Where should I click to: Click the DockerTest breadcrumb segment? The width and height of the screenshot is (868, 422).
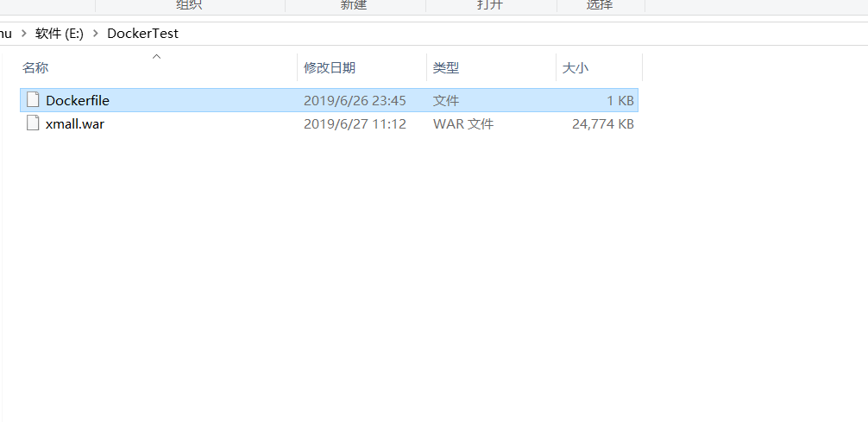pos(143,34)
